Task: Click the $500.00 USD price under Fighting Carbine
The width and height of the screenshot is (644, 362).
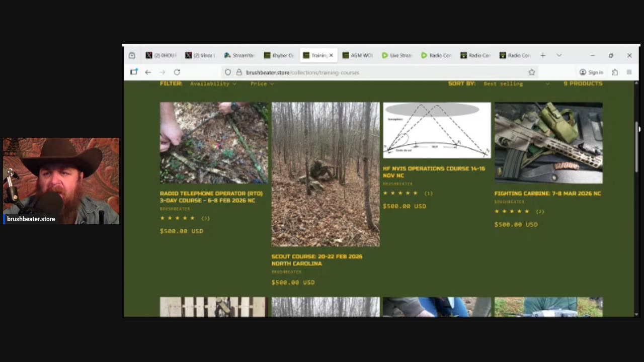Action: click(516, 225)
